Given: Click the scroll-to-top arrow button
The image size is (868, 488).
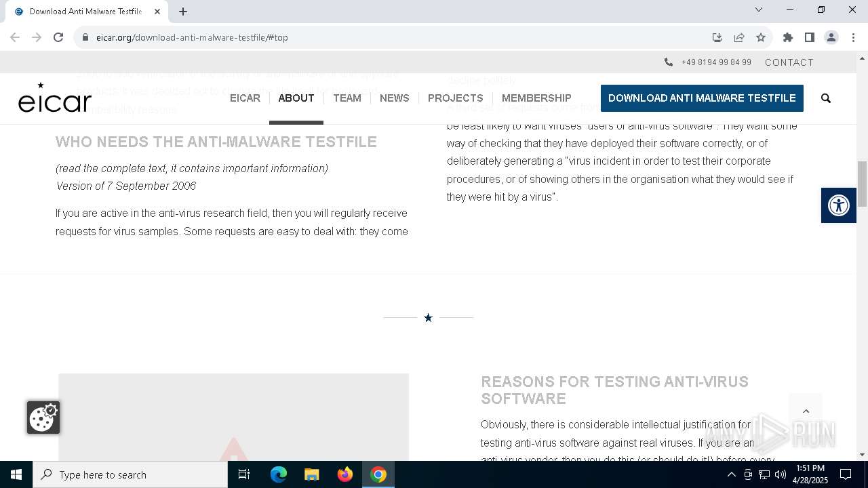Looking at the screenshot, I should point(806,411).
